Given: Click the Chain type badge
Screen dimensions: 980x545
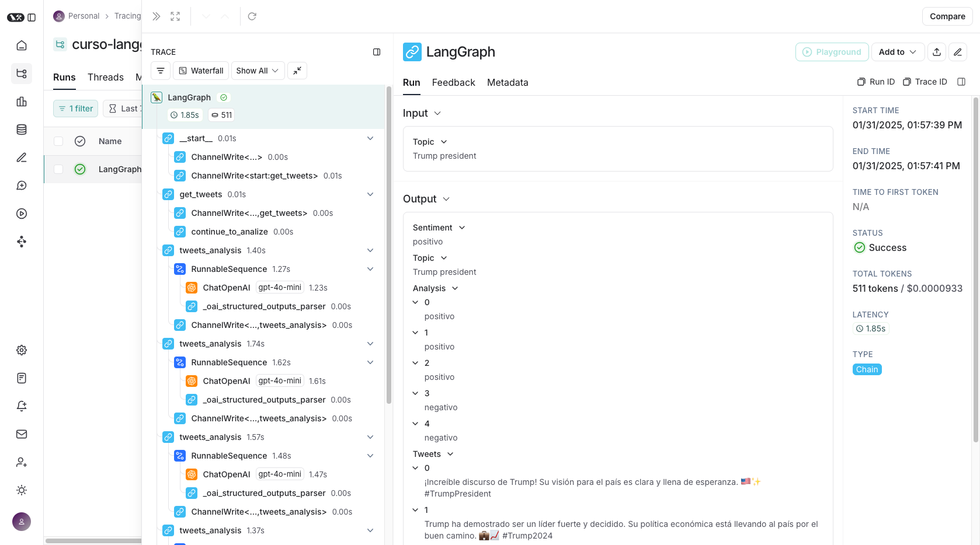Looking at the screenshot, I should coord(867,369).
